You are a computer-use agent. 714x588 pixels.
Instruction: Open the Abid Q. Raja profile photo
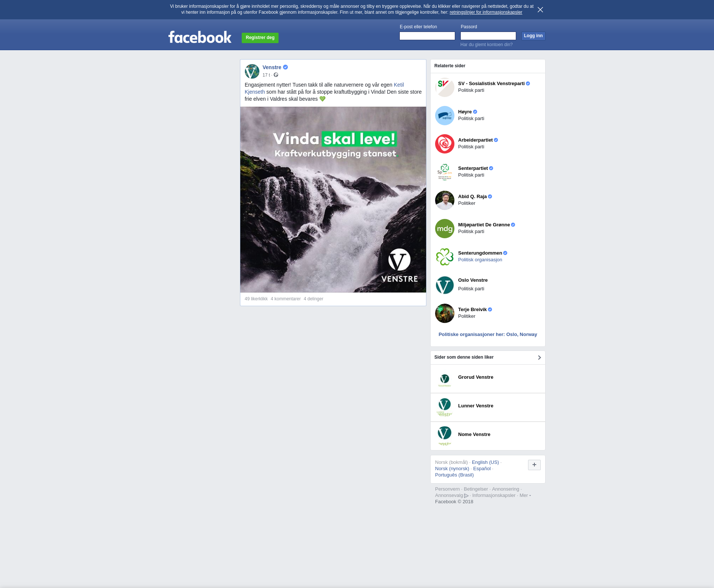tap(445, 200)
